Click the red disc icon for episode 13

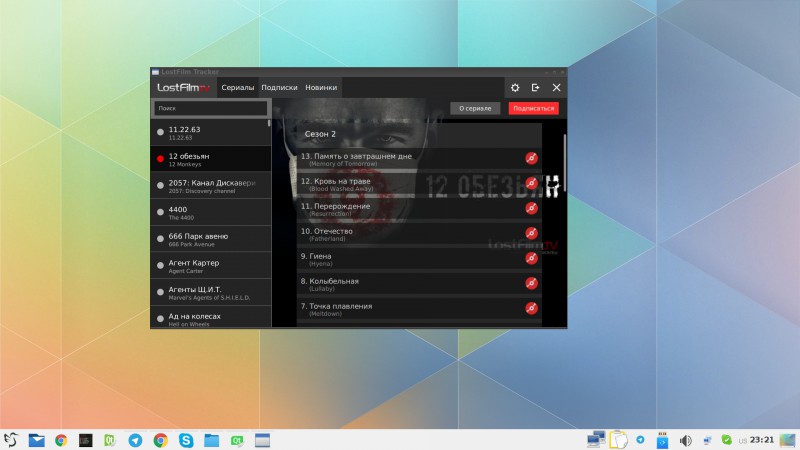tap(531, 158)
